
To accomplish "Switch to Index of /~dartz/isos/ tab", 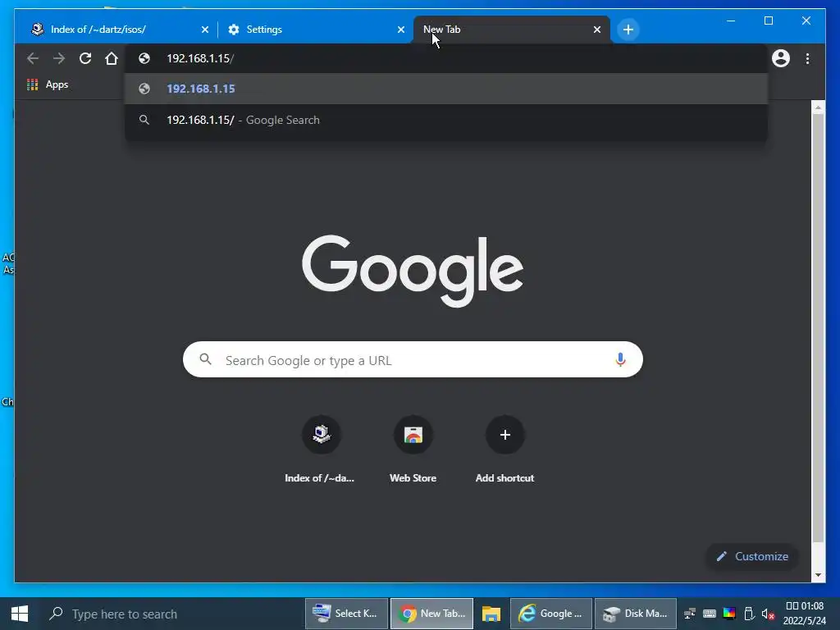I will tap(118, 30).
